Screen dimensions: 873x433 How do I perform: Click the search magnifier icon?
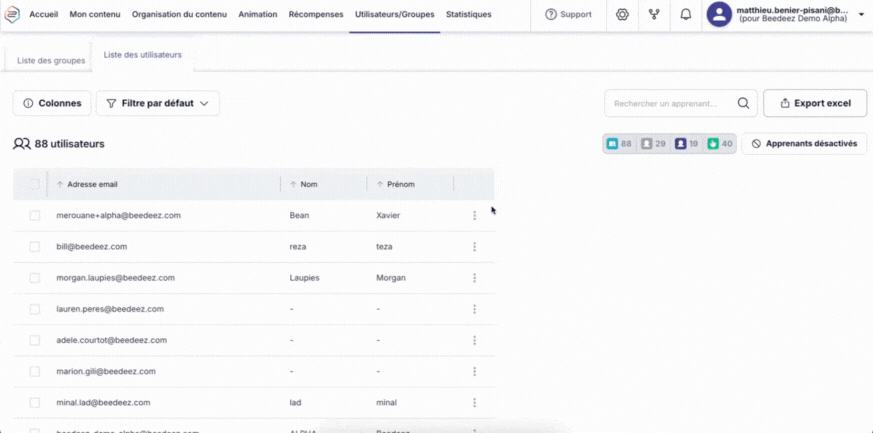pyautogui.click(x=743, y=103)
